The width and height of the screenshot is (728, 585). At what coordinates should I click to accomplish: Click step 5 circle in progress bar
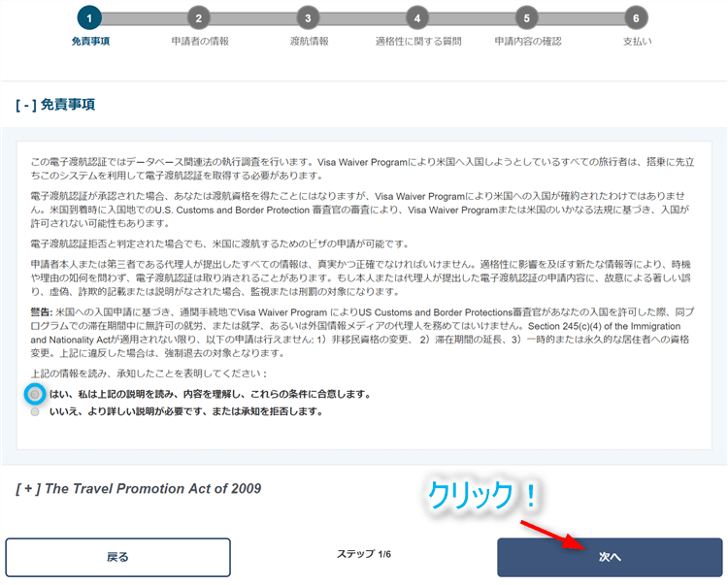pyautogui.click(x=527, y=17)
